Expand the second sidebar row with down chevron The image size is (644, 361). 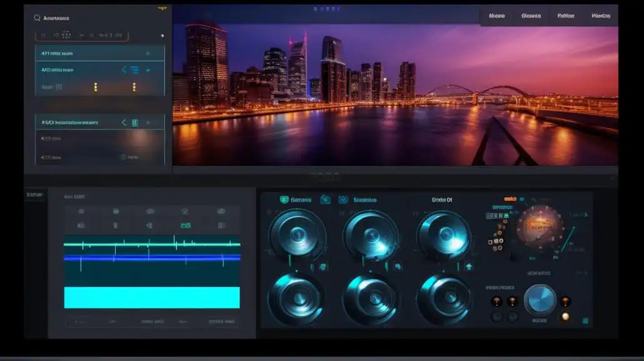[148, 70]
